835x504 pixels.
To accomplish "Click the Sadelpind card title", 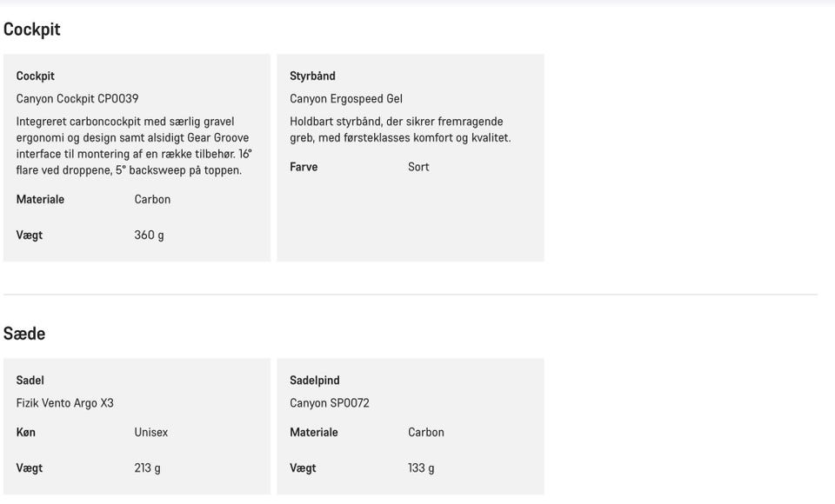I will click(x=315, y=381).
